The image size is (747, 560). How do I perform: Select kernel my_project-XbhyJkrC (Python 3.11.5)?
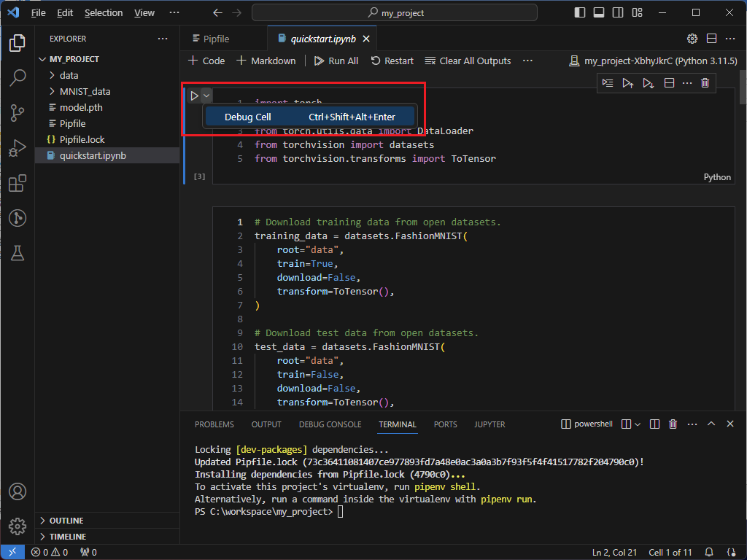point(653,61)
